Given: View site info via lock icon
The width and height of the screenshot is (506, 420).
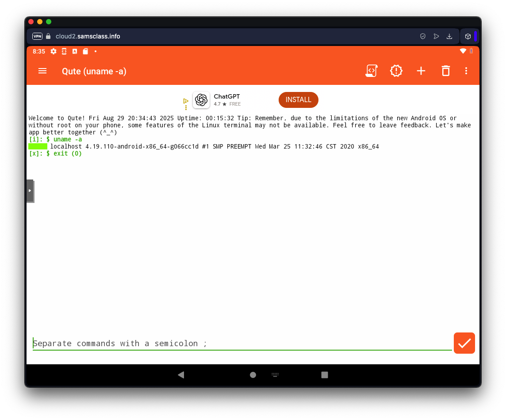Looking at the screenshot, I should coord(48,36).
